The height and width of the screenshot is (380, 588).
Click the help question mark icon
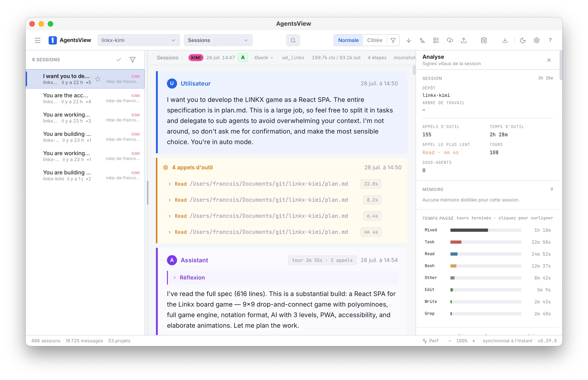pyautogui.click(x=550, y=40)
